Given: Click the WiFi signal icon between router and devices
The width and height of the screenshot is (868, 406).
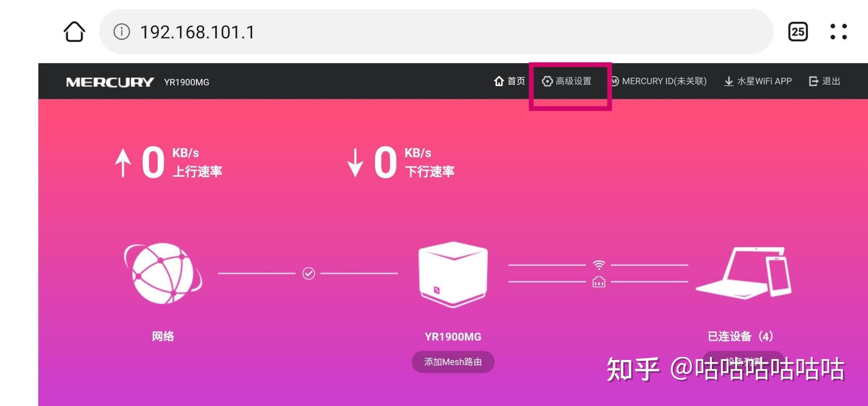Looking at the screenshot, I should click(x=599, y=264).
